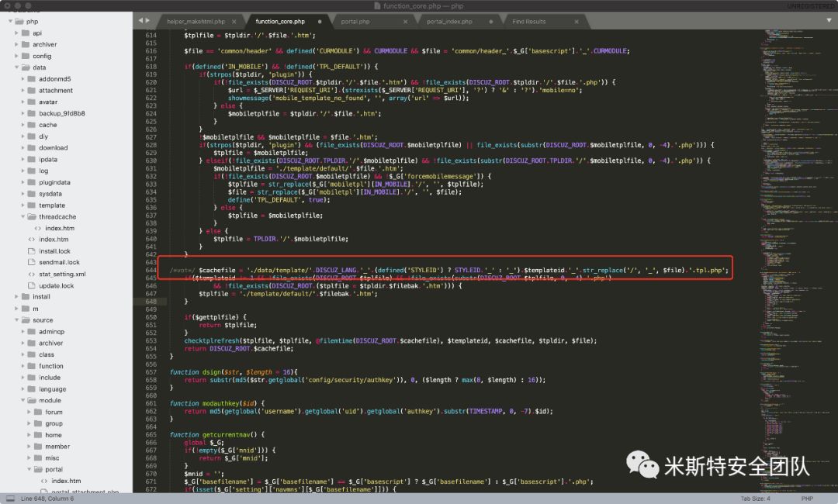
Task: Open the portal.php tab
Action: (355, 22)
